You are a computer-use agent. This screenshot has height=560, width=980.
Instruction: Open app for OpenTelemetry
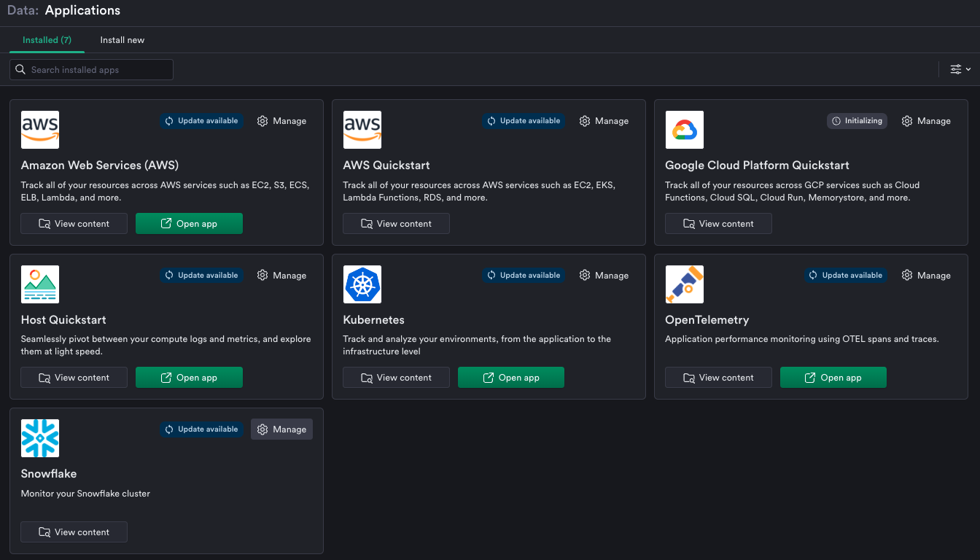833,378
